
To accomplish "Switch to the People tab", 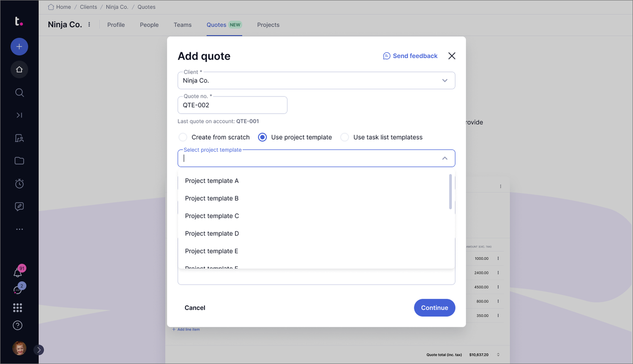I will (x=149, y=25).
